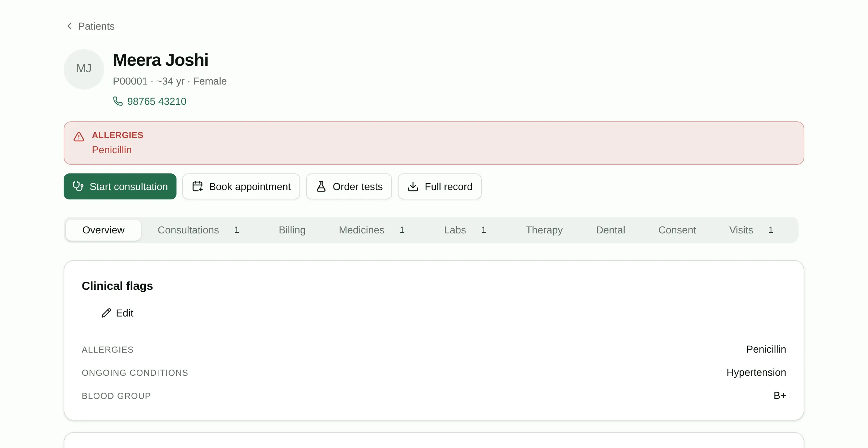Click the calendar icon in Book appointment
868x448 pixels.
point(197,186)
